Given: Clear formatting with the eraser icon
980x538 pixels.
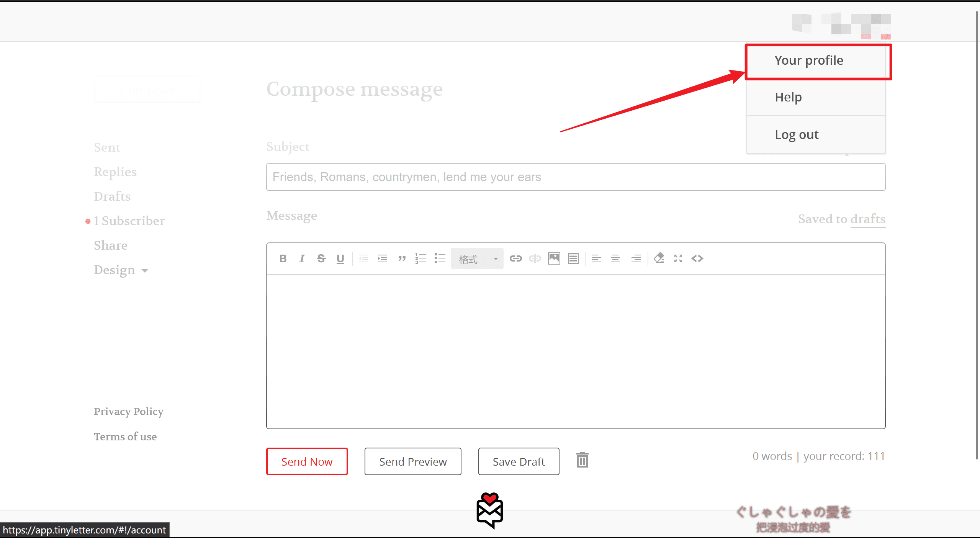Looking at the screenshot, I should (x=659, y=258).
